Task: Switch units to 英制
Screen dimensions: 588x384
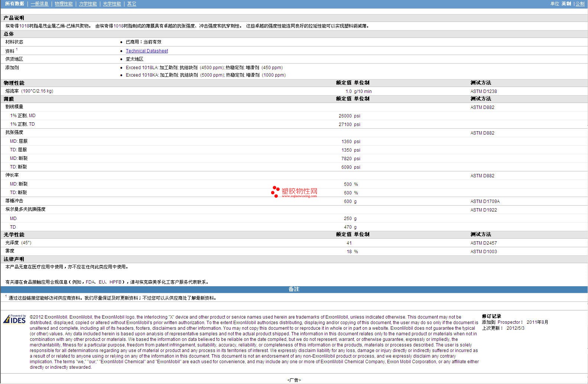Action: (566, 4)
